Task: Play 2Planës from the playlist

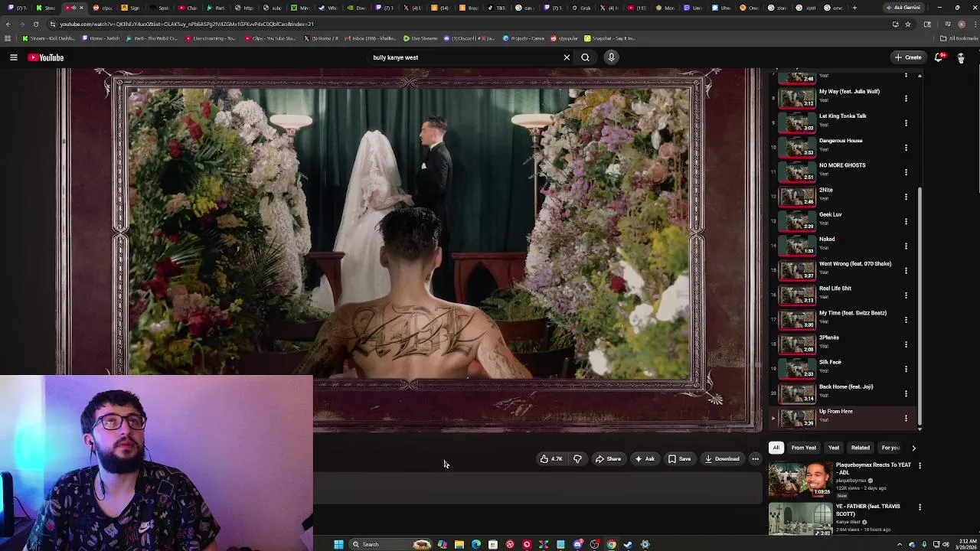Action: tap(842, 344)
